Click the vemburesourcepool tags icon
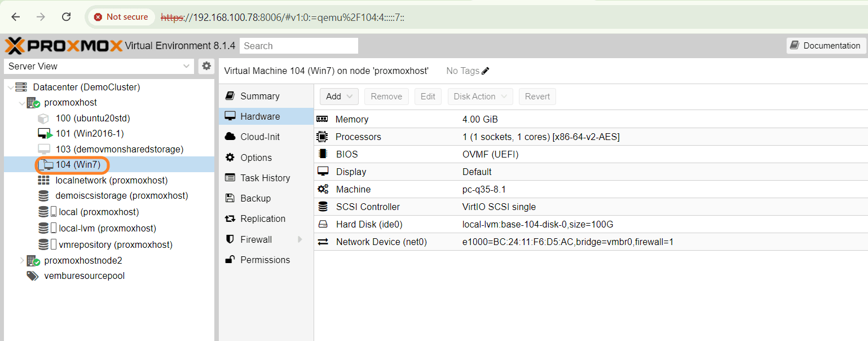 33,276
